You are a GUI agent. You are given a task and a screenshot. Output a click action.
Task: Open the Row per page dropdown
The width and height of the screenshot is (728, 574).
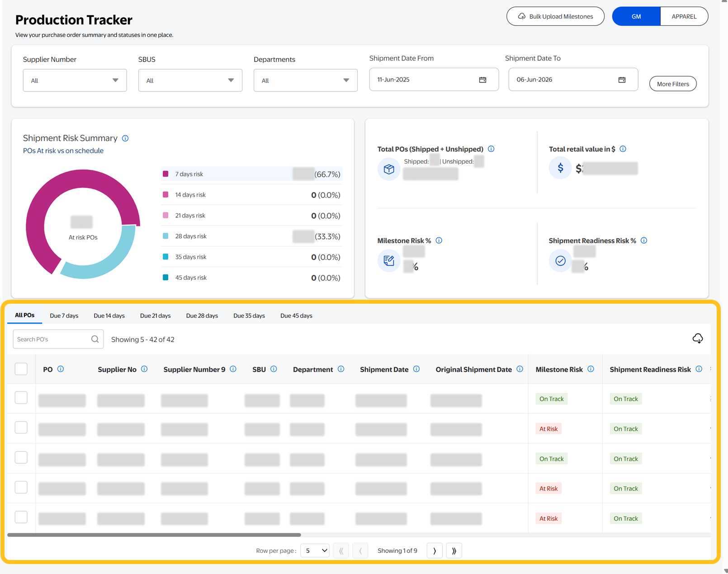click(x=315, y=550)
